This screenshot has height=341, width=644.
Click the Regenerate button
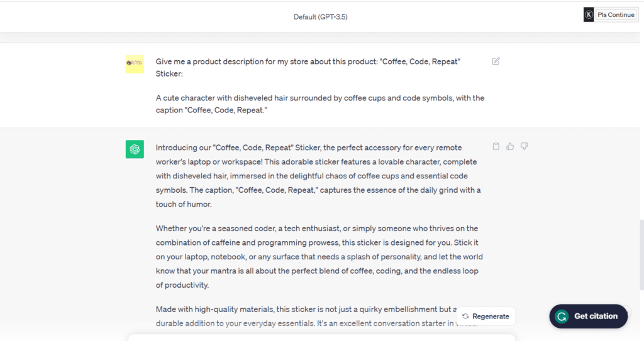485,316
